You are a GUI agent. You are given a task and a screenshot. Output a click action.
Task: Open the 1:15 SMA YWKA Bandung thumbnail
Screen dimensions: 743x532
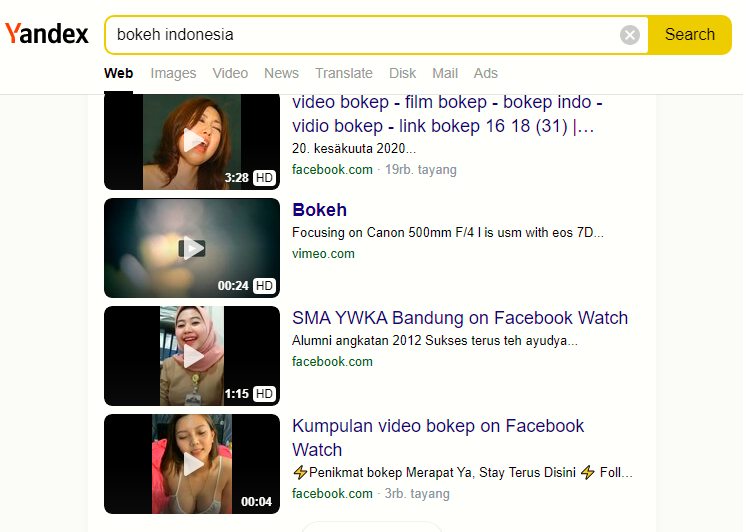pyautogui.click(x=192, y=356)
